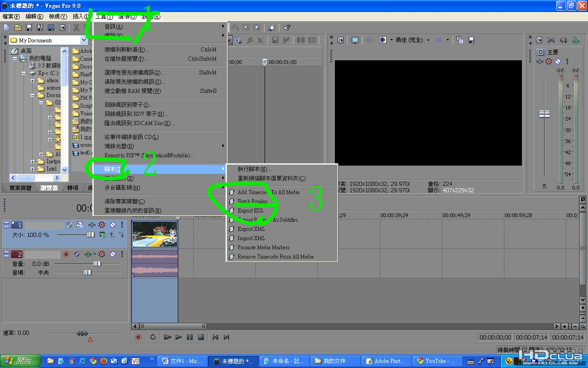Open preview quality dropdown 最佳 (完全)
The height and width of the screenshot is (368, 588).
pos(413,40)
